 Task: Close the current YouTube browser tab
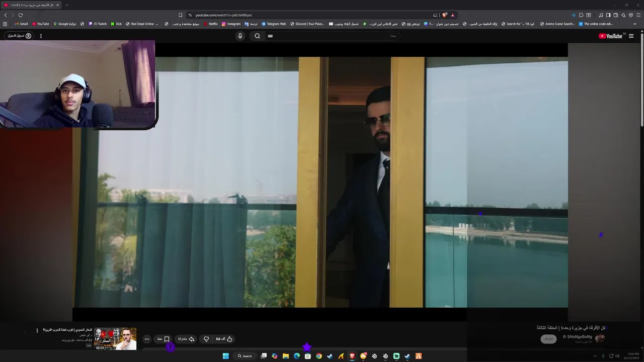coord(57,5)
